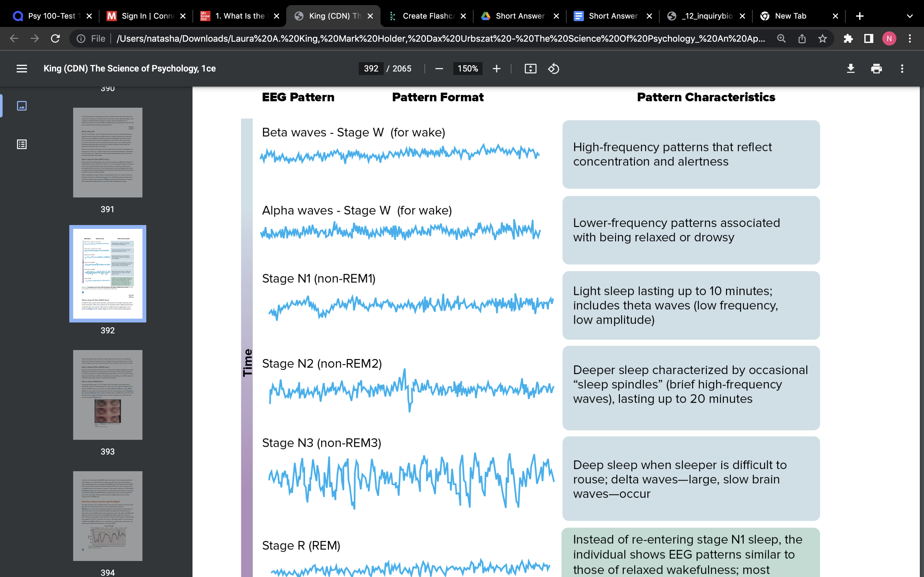924x577 pixels.
Task: Zoom in with the plus button
Action: point(496,69)
